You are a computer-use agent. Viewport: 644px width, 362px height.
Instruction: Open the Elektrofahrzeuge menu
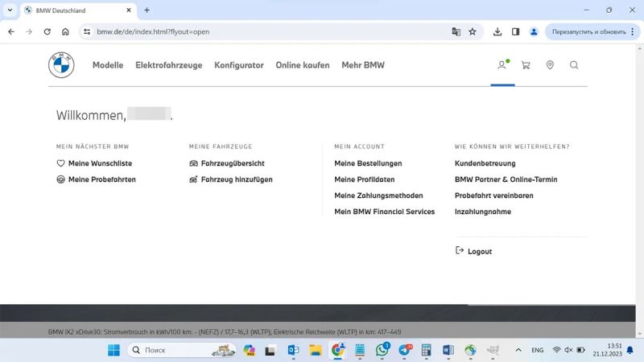click(169, 65)
